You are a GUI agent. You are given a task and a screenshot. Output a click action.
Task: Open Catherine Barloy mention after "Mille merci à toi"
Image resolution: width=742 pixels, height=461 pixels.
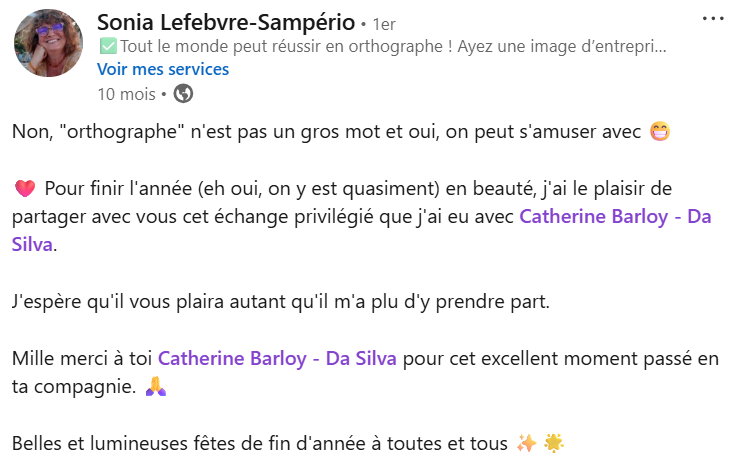coord(278,358)
